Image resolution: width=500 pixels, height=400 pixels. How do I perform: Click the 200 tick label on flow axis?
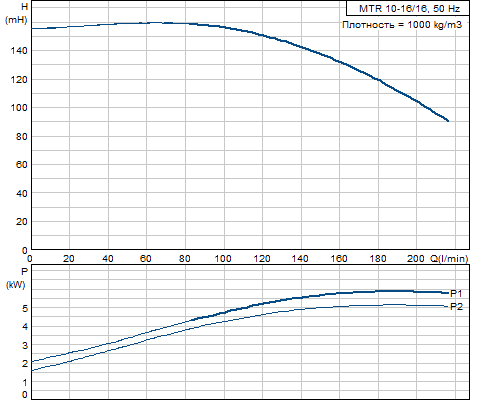click(416, 259)
